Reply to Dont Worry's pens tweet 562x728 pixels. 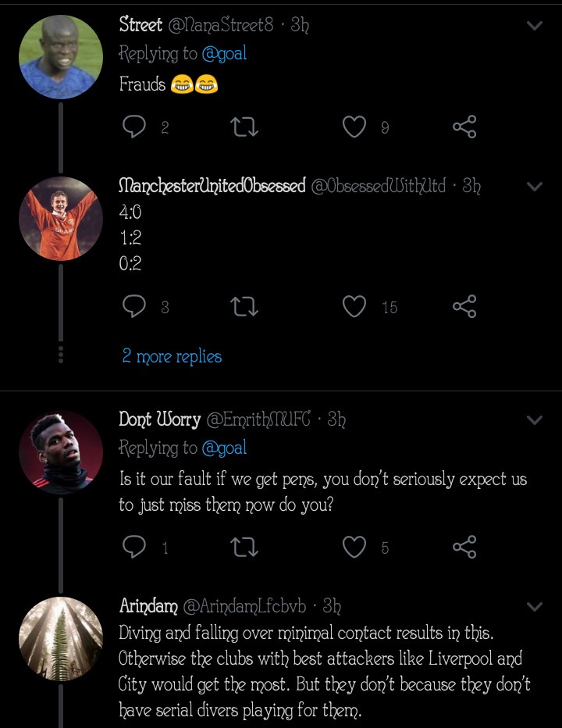click(134, 547)
